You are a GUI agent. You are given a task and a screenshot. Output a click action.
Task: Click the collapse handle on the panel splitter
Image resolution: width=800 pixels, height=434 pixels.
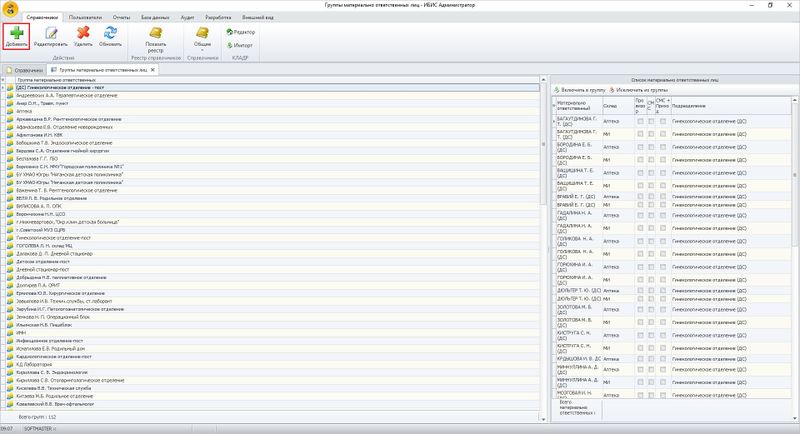tap(546, 247)
